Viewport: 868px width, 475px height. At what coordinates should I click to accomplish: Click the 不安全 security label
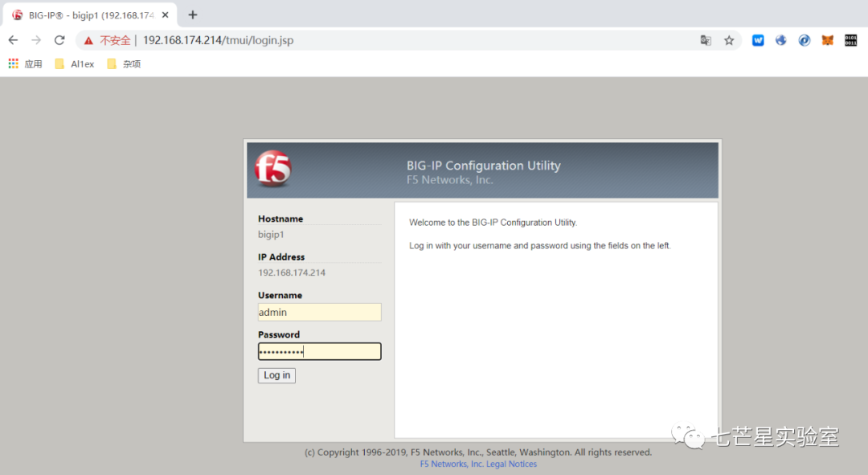click(x=115, y=40)
